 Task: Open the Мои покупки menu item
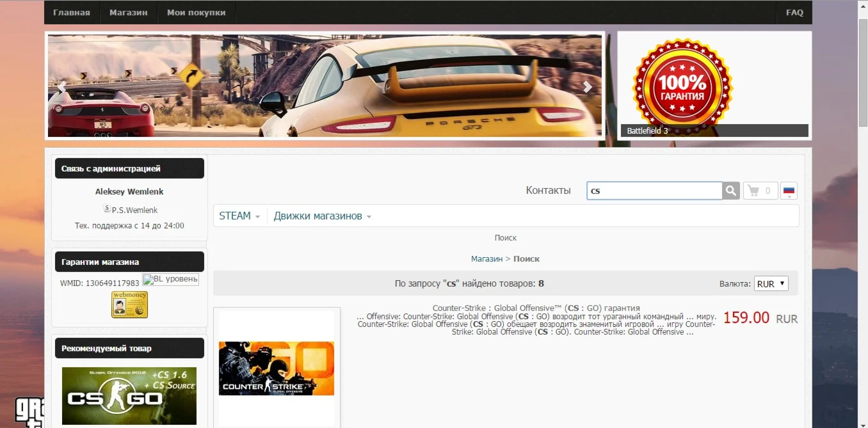pyautogui.click(x=196, y=13)
